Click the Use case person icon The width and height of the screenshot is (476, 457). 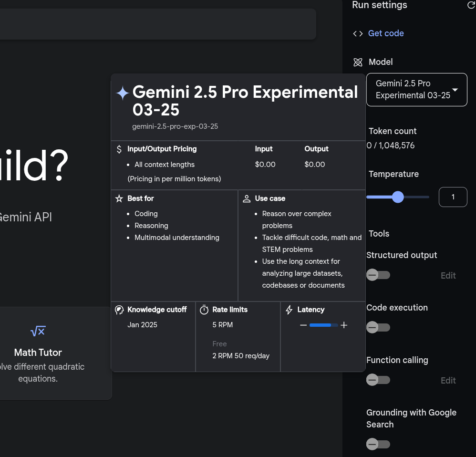click(x=247, y=199)
